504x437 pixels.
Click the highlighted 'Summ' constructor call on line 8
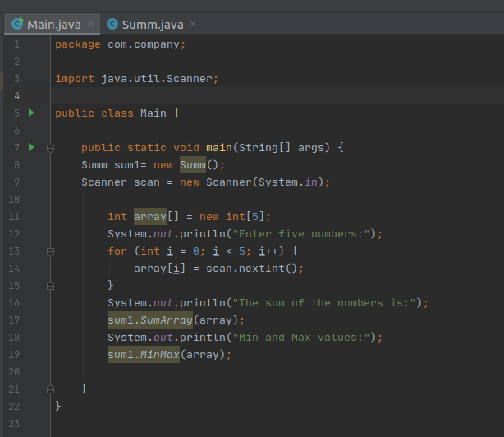[x=193, y=165]
